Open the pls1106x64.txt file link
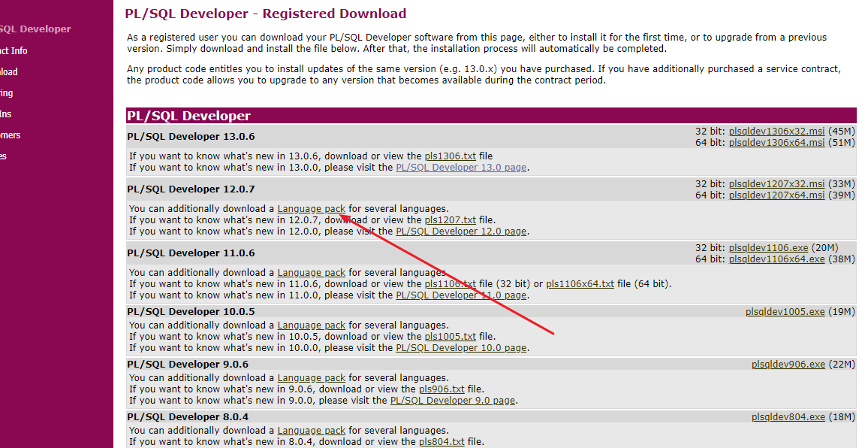Image resolution: width=868 pixels, height=448 pixels. (580, 284)
